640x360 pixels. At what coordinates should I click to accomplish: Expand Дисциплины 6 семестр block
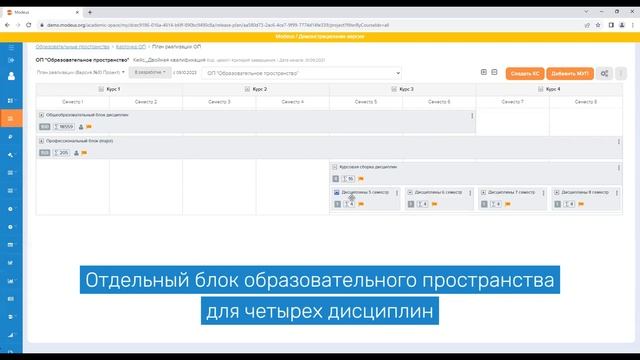point(410,192)
